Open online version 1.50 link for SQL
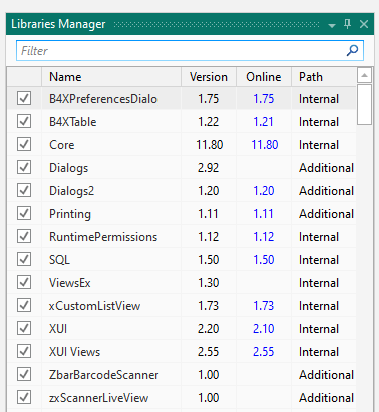Viewport: 379px width, 412px height. pos(264,260)
